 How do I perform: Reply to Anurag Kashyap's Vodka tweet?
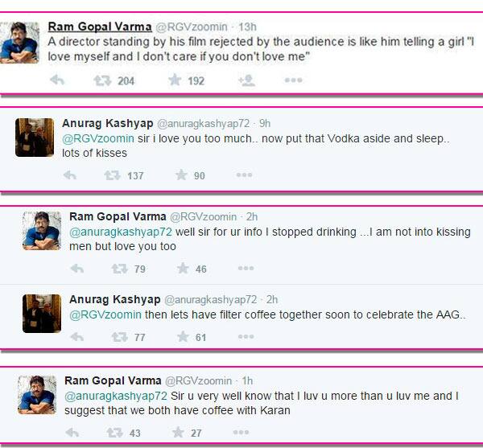click(69, 175)
